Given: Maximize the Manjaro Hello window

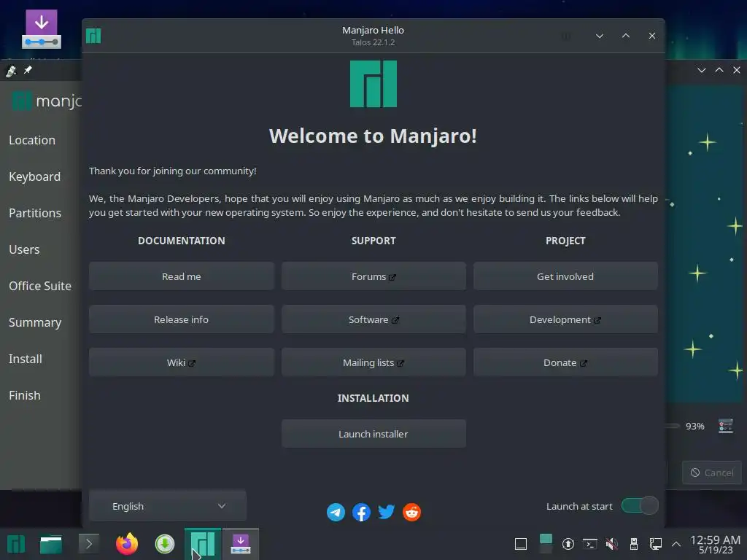Looking at the screenshot, I should pos(626,36).
